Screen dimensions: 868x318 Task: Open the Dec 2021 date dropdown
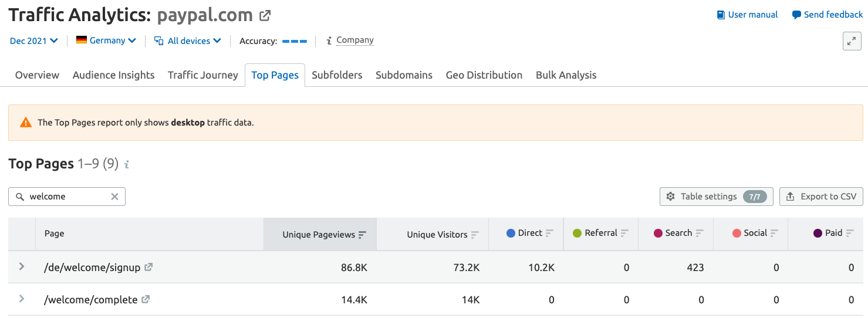pyautogui.click(x=34, y=40)
